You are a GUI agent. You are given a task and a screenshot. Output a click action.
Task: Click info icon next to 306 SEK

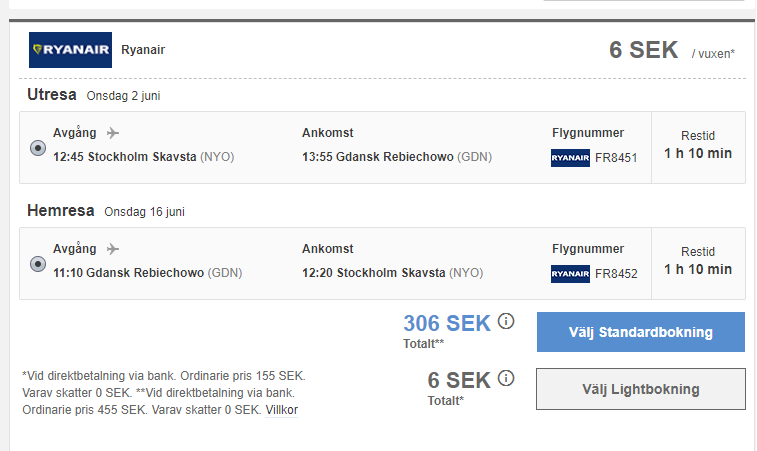point(506,321)
